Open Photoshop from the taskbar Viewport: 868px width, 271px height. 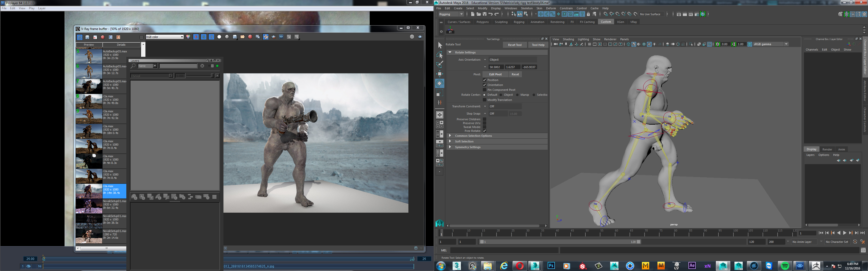click(x=551, y=266)
